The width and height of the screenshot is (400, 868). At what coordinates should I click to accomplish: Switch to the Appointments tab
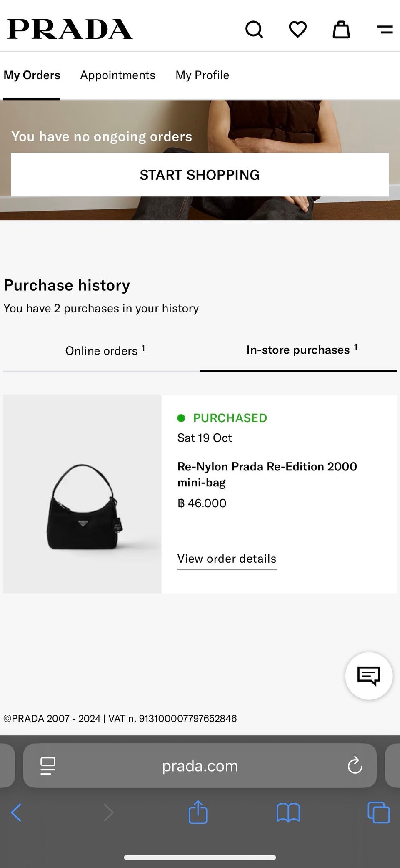tap(117, 75)
